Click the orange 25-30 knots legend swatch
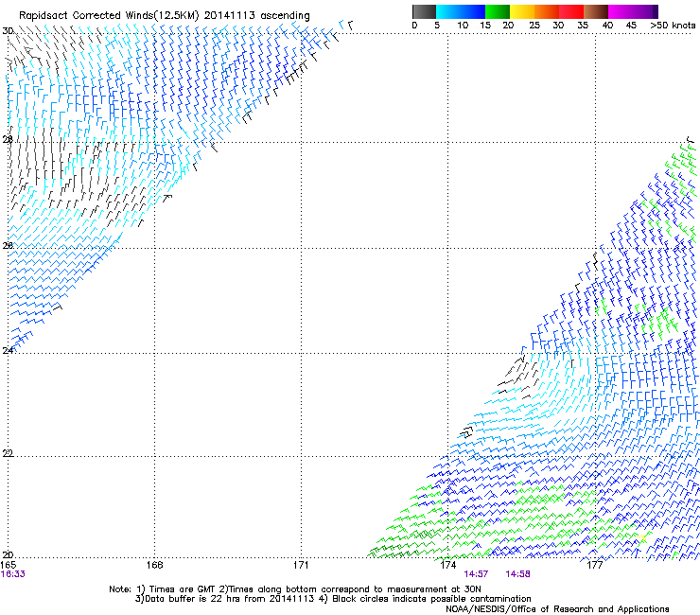 point(547,11)
